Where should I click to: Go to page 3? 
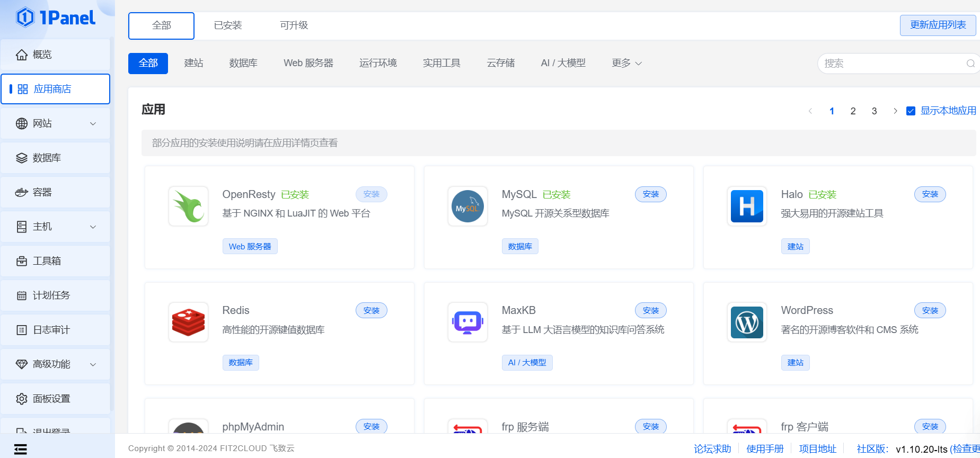pyautogui.click(x=874, y=111)
